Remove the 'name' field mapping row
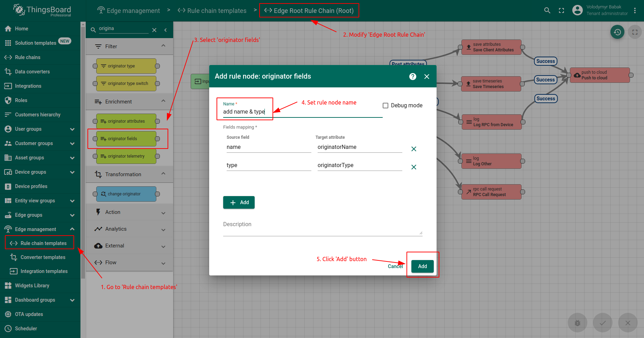The width and height of the screenshot is (644, 338). (x=414, y=149)
